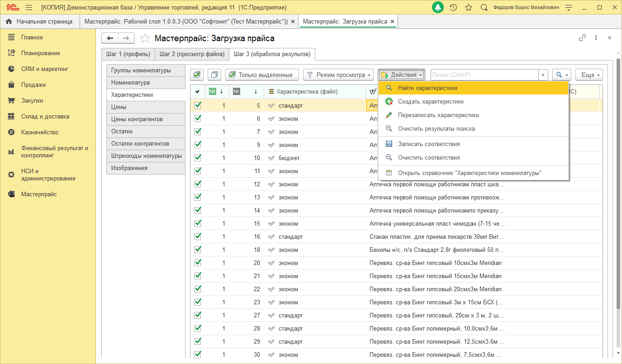Click the uncheck all rows icon
This screenshot has width=622, height=364.
coord(215,75)
